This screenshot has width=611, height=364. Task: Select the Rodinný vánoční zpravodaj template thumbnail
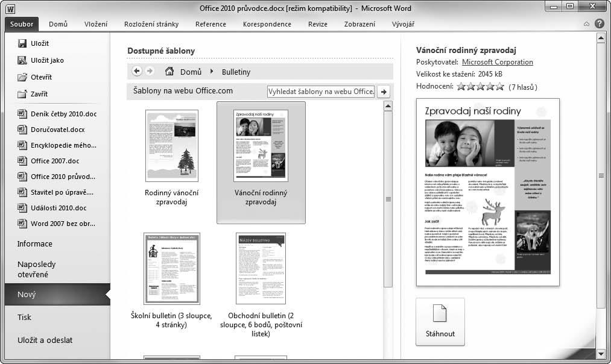tap(171, 146)
